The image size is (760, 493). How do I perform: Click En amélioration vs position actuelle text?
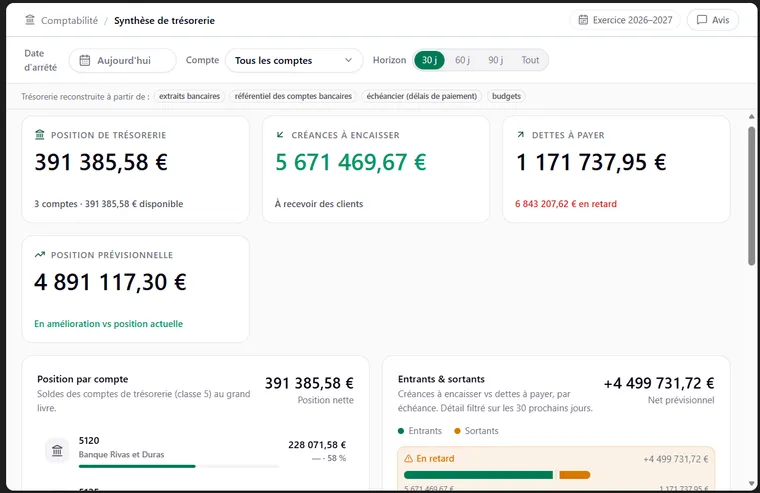pos(108,324)
